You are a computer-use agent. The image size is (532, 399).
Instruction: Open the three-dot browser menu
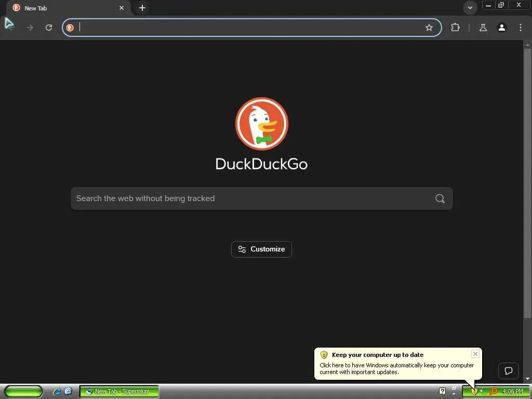tap(521, 28)
